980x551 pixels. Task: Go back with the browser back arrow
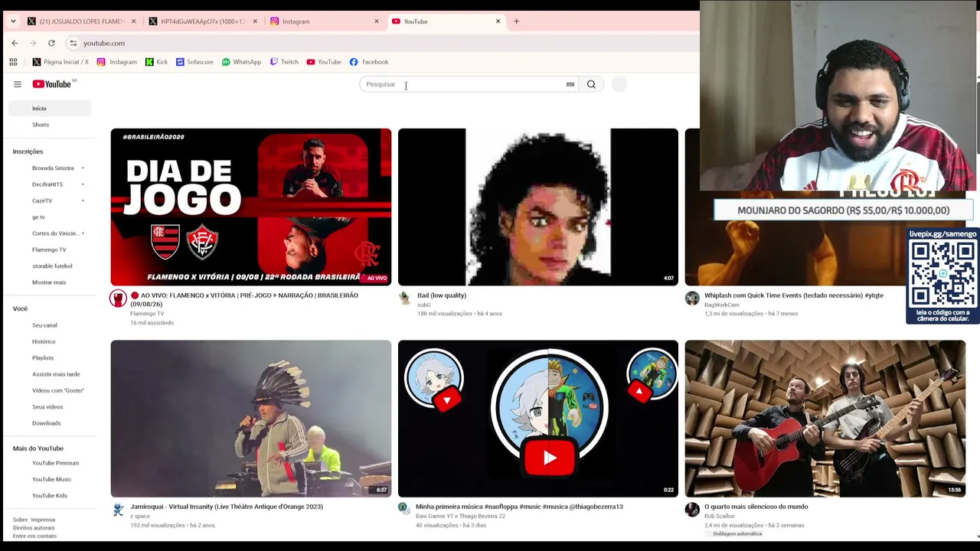(x=15, y=43)
